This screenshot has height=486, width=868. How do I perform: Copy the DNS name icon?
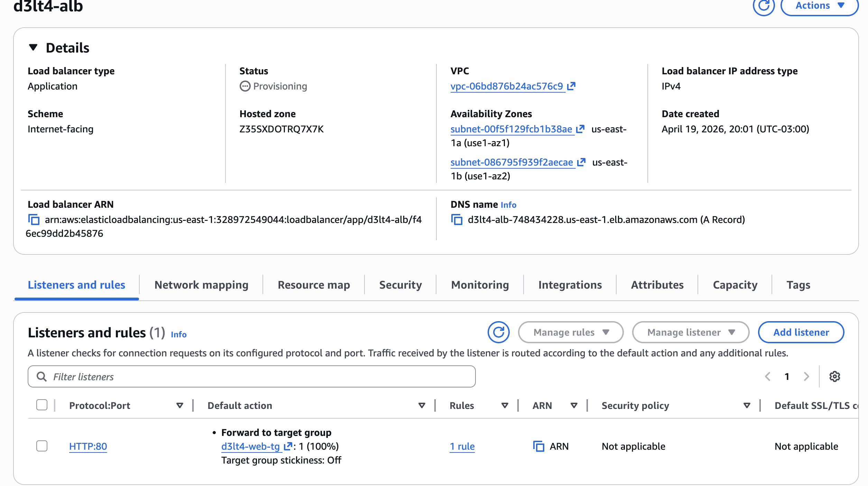pyautogui.click(x=457, y=220)
